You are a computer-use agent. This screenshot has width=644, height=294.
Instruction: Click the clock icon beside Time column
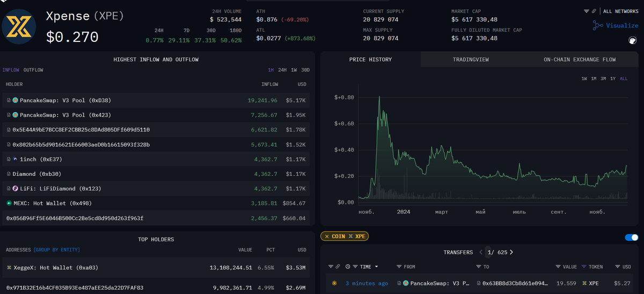click(x=348, y=267)
